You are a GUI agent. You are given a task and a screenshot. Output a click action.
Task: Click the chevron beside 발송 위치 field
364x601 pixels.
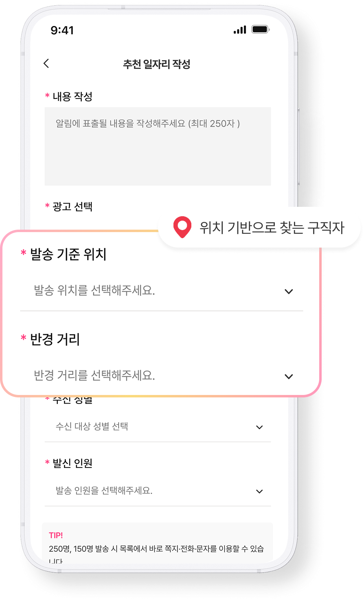[x=289, y=292]
